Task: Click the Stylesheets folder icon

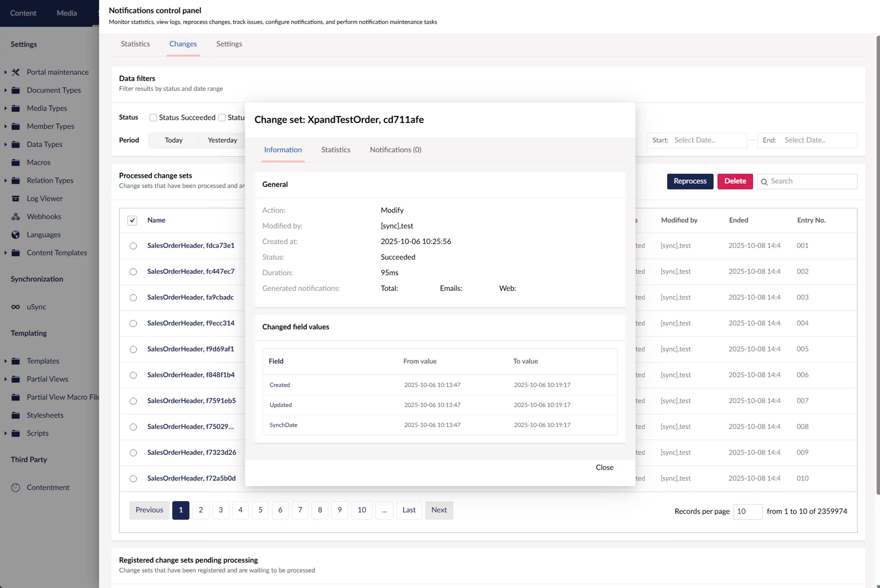Action: pos(15,415)
